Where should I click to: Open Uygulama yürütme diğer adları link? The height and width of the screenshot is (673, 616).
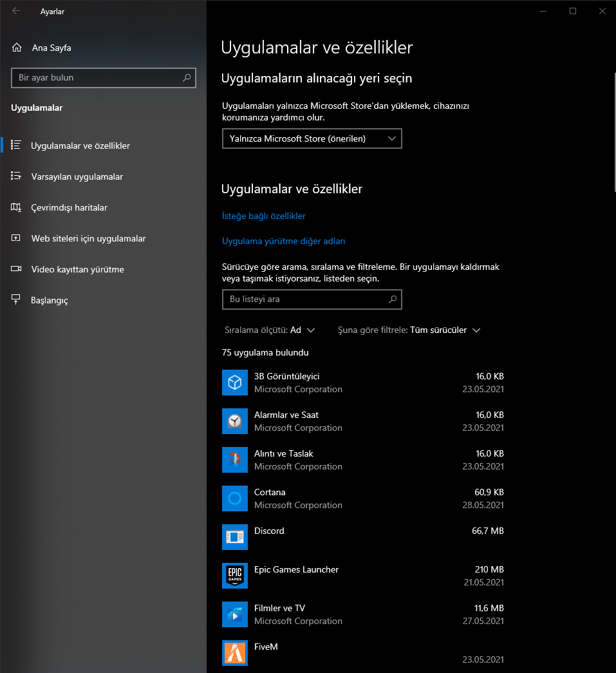pyautogui.click(x=284, y=242)
